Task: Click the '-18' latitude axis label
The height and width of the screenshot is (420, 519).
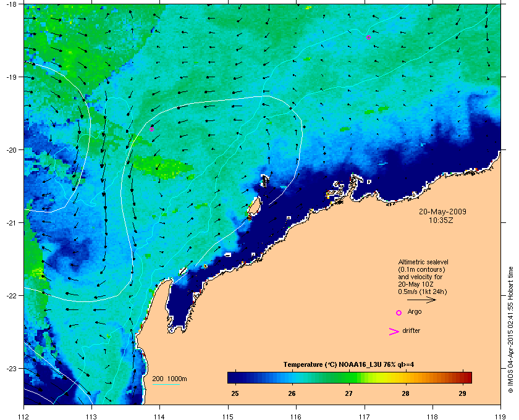Action: point(11,4)
